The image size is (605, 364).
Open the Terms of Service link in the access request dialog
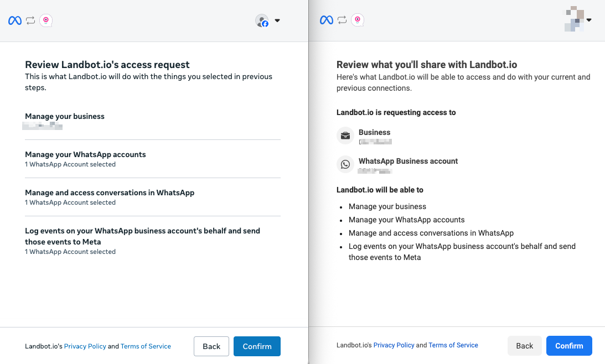click(146, 346)
